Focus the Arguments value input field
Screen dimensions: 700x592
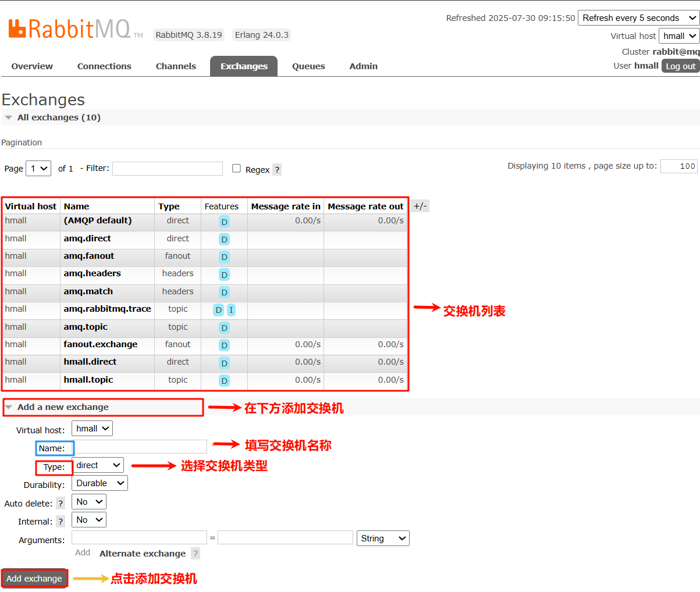tap(285, 537)
